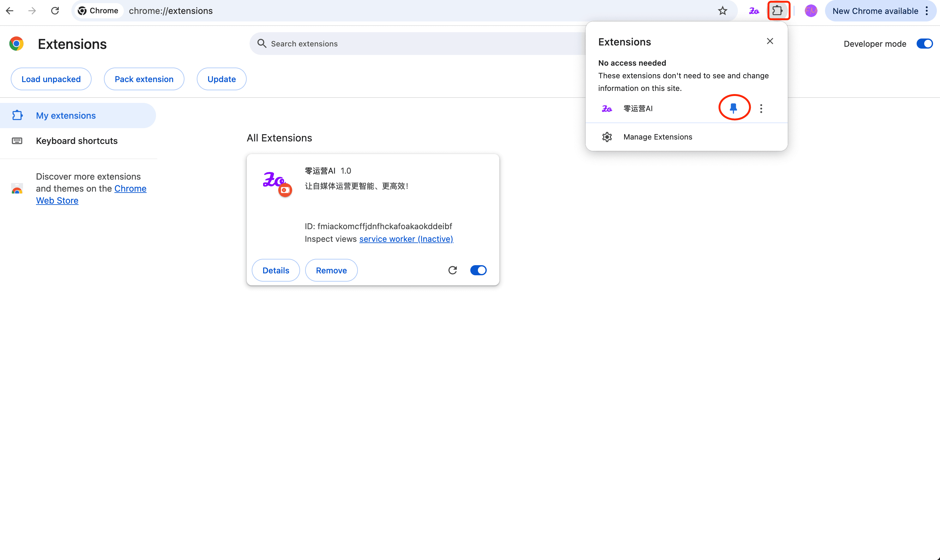
Task: Close the Extensions popup panel
Action: (x=770, y=41)
